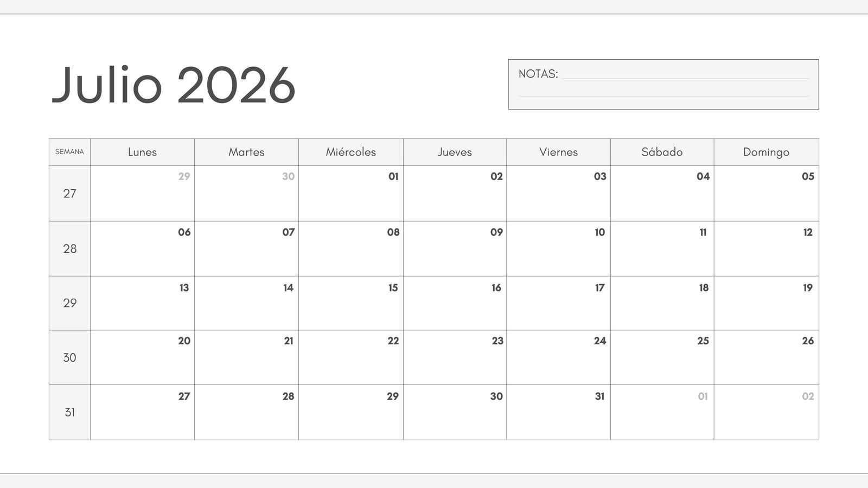Click the day cell for July 04
Screen dimensions: 868x488
(662, 194)
